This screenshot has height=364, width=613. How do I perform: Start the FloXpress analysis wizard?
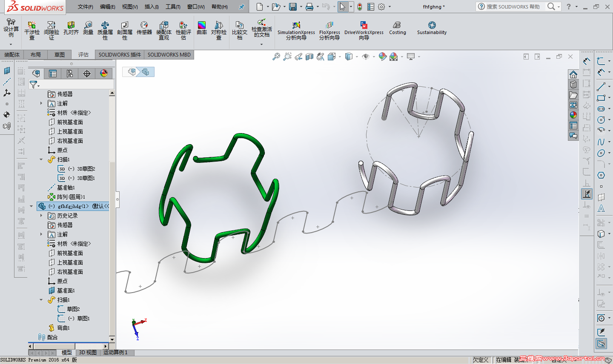point(329,30)
